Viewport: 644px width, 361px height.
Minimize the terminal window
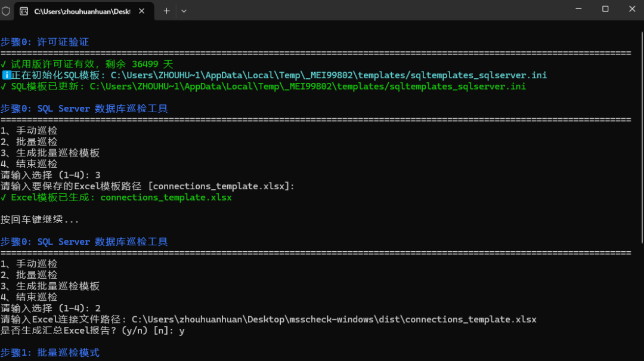click(578, 9)
